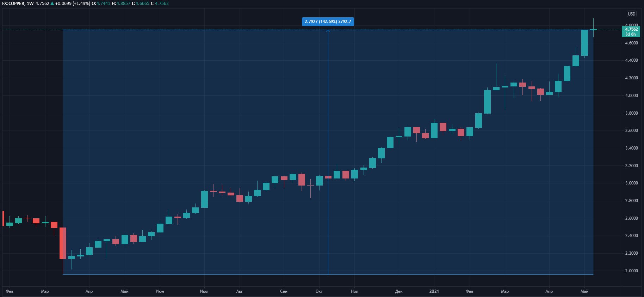The image size is (644, 297).
Task: Click the 4.6000 price axis label
Action: (x=631, y=43)
